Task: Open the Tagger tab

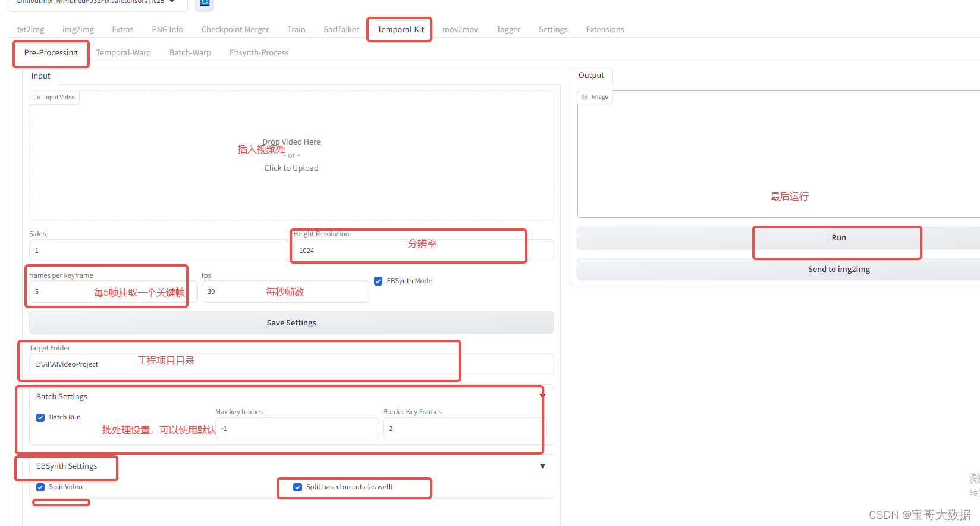Action: tap(508, 29)
